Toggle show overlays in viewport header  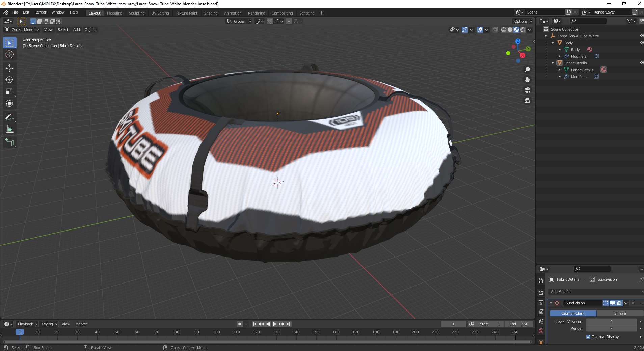pyautogui.click(x=480, y=30)
